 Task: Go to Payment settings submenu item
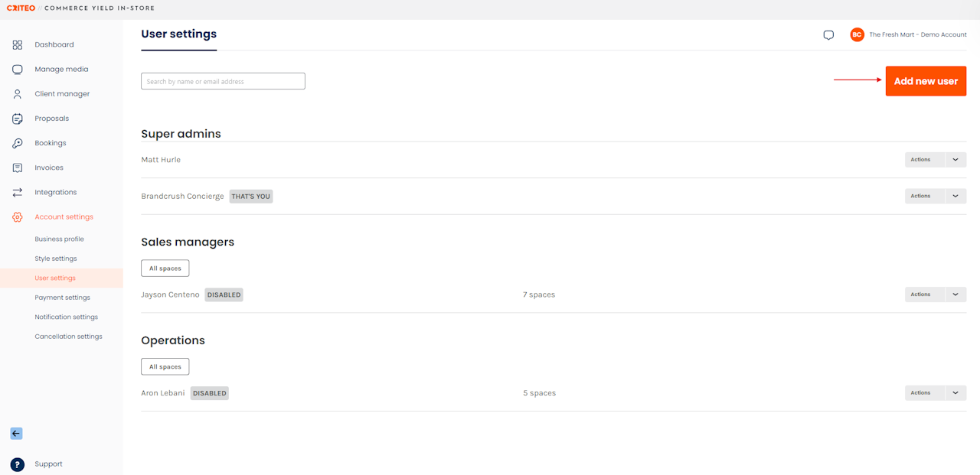(62, 298)
